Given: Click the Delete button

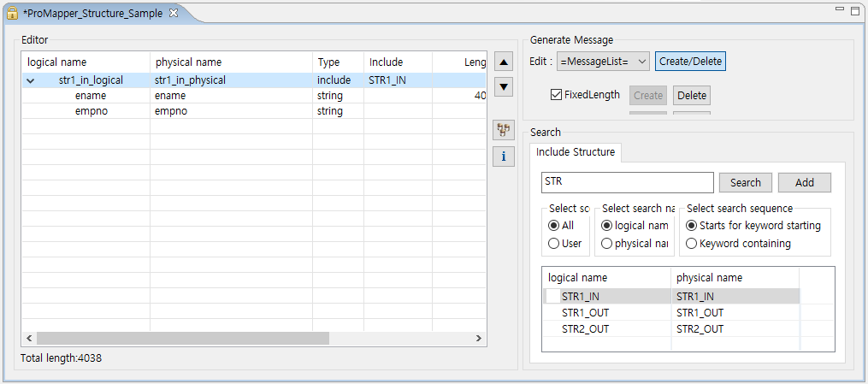Looking at the screenshot, I should click(x=692, y=95).
